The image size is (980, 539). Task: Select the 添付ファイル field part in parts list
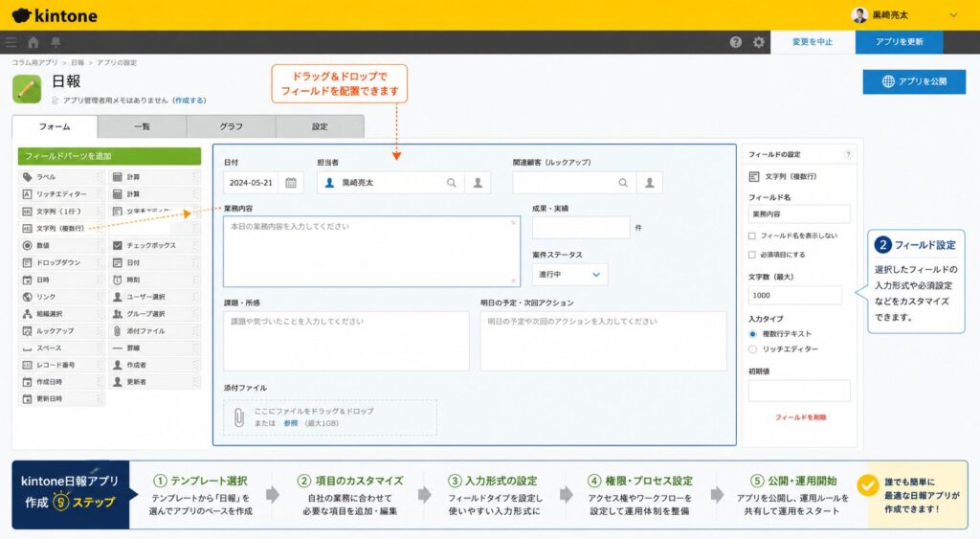click(x=154, y=331)
